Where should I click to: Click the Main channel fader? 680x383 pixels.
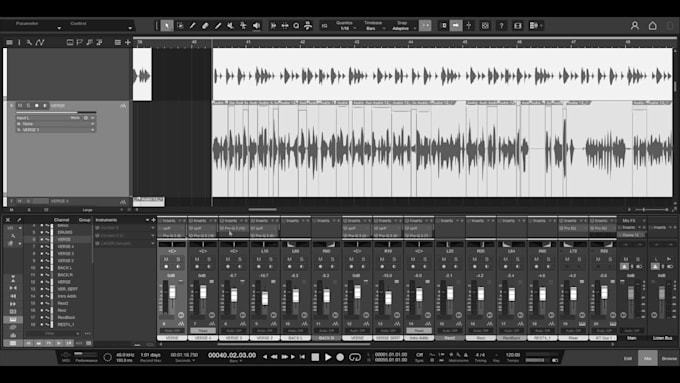631,293
